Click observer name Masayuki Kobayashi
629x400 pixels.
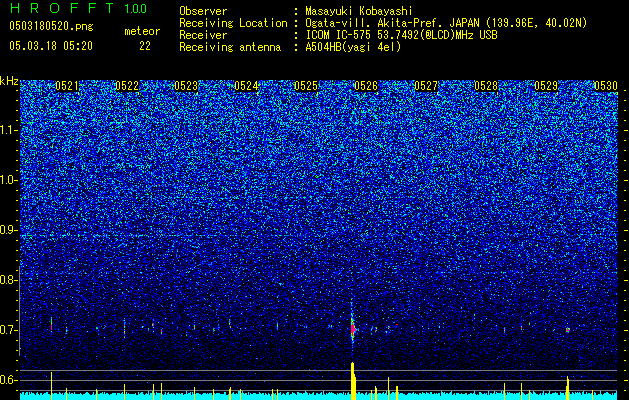point(358,11)
